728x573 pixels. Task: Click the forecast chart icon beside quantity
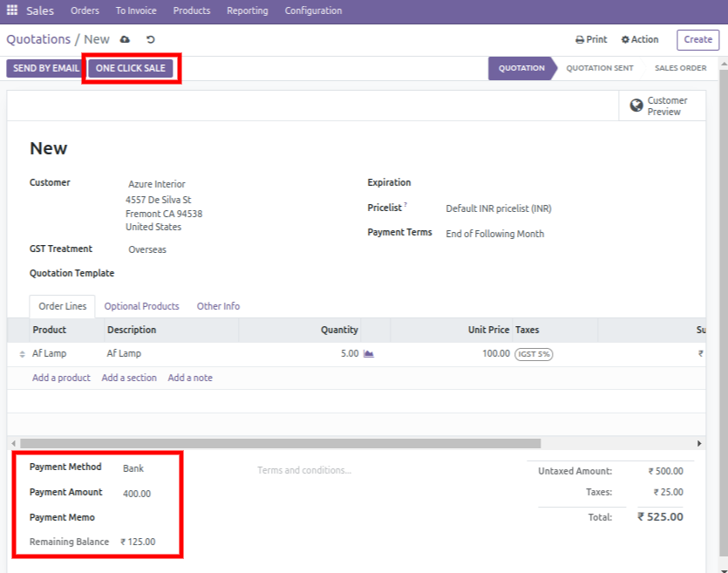coord(368,354)
